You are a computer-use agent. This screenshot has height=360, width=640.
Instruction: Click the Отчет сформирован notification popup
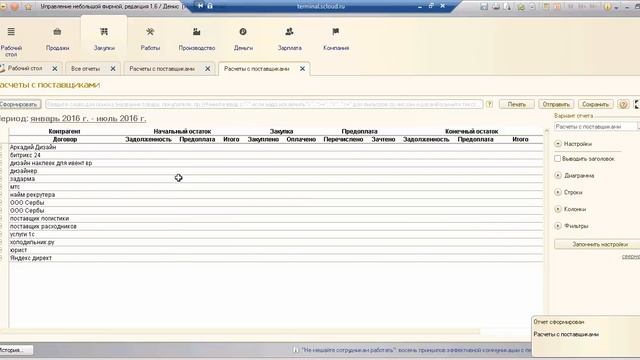(x=586, y=336)
